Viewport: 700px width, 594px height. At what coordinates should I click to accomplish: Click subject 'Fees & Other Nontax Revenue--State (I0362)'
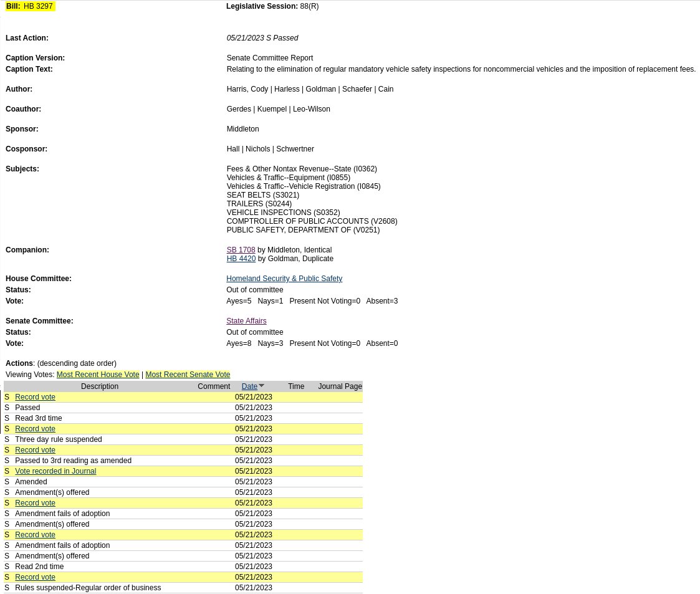click(301, 169)
